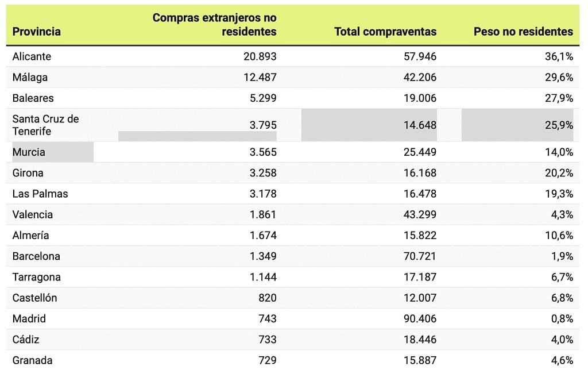
Task: Click the Las Palmas province cell
Action: (x=40, y=194)
